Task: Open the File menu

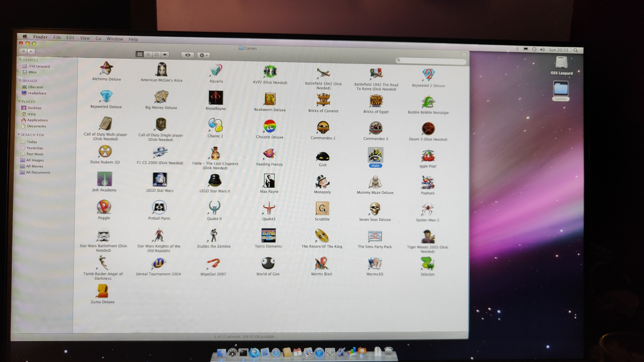Action: (x=57, y=37)
